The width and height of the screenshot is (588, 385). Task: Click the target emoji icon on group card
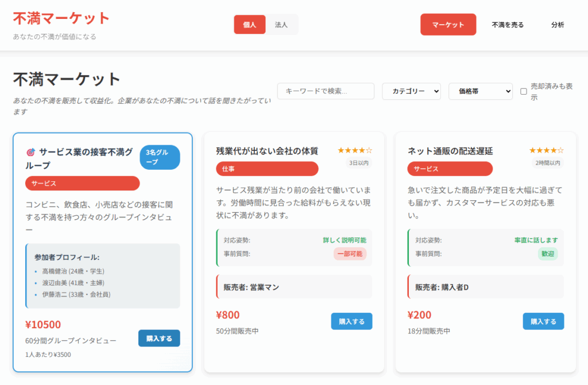[x=31, y=152]
